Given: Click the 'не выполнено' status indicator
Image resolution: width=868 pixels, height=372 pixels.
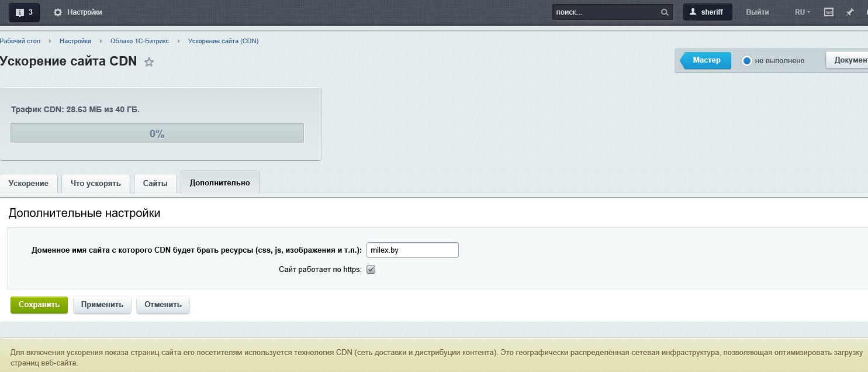Looking at the screenshot, I should tap(747, 61).
